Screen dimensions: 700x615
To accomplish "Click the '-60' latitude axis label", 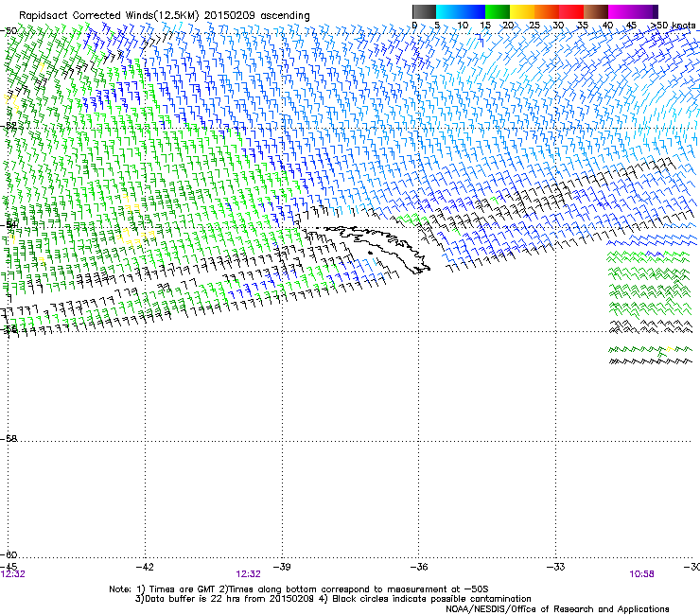I will (x=9, y=554).
